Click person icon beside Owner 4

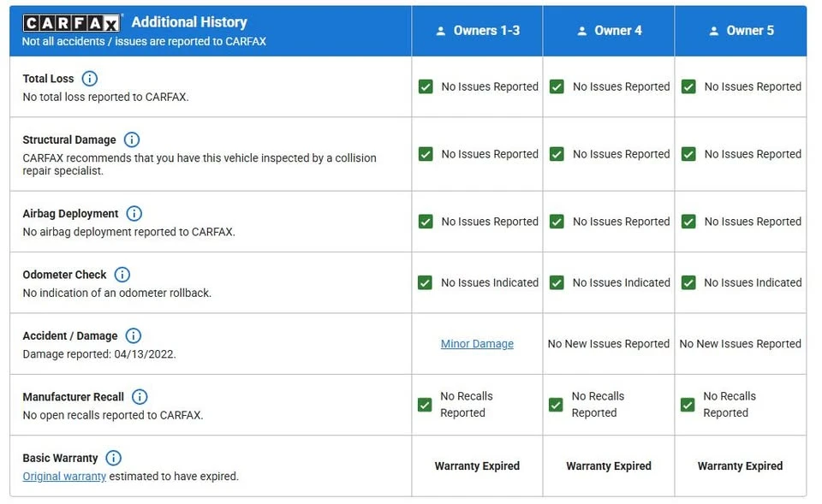582,31
